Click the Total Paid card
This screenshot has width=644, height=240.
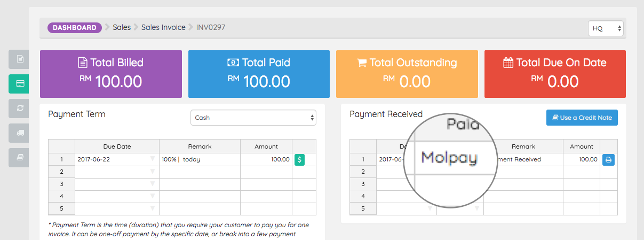(x=259, y=74)
